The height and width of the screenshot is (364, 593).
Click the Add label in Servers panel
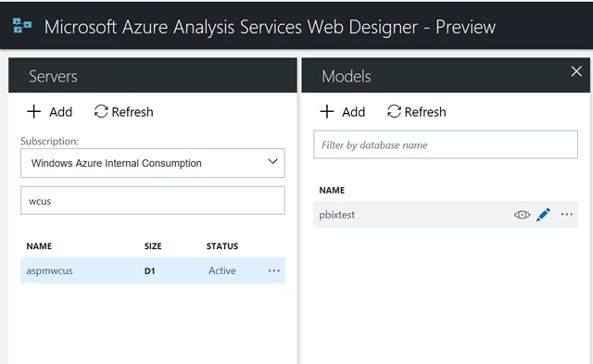point(60,112)
